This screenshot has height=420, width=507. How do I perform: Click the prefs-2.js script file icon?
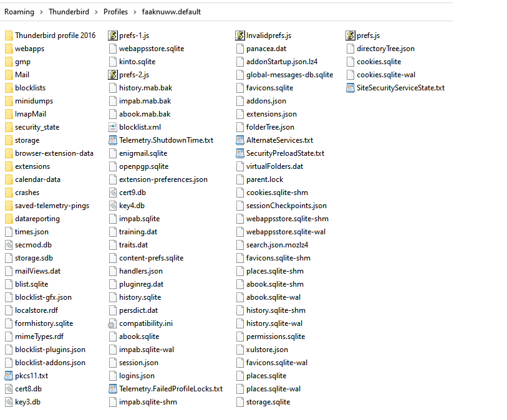tap(112, 75)
